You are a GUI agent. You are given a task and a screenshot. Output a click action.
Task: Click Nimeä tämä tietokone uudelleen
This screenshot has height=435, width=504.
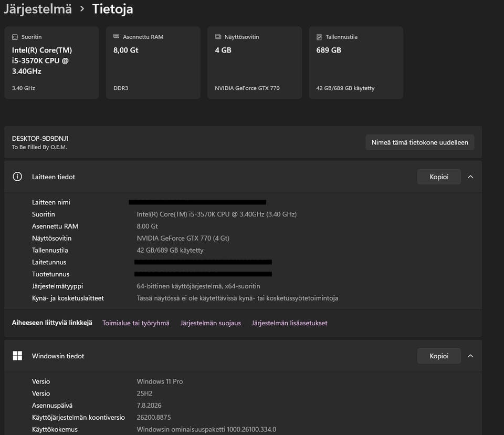coord(419,142)
